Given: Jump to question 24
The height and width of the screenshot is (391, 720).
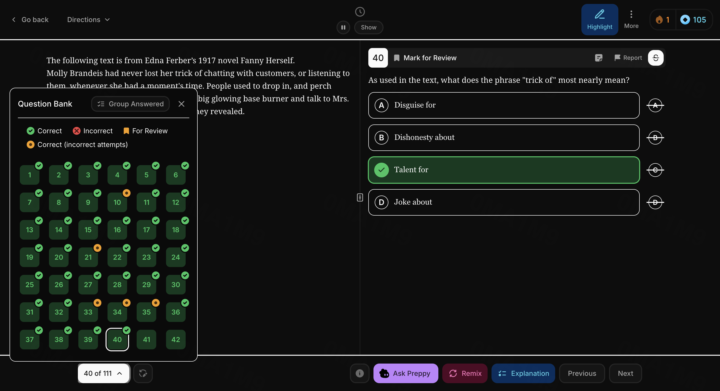Looking at the screenshot, I should point(176,257).
